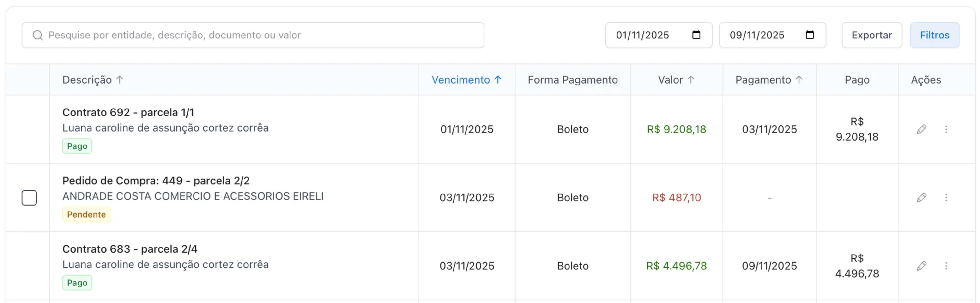Screen dimensions: 980x303
Task: Edit Contrato 692 row with pencil icon
Action: (x=921, y=129)
